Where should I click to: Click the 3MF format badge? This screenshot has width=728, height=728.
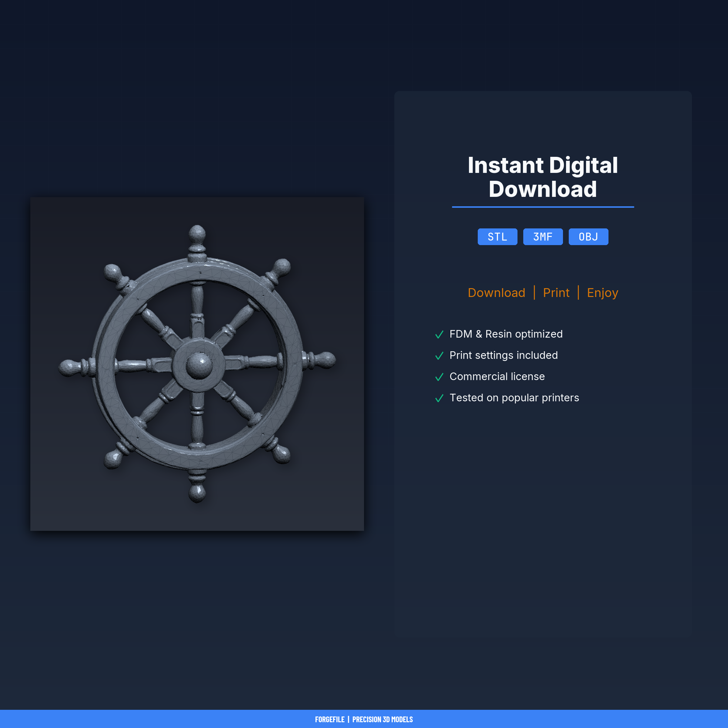tap(543, 237)
